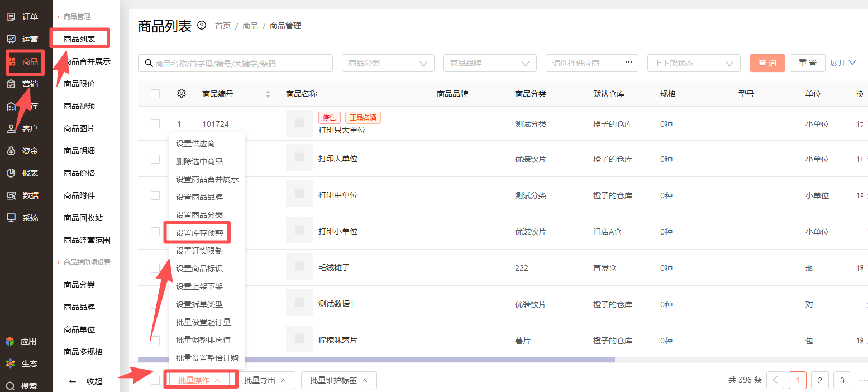This screenshot has height=392, width=868.
Task: Tick the select-all checkbox in table header
Action: pos(155,94)
